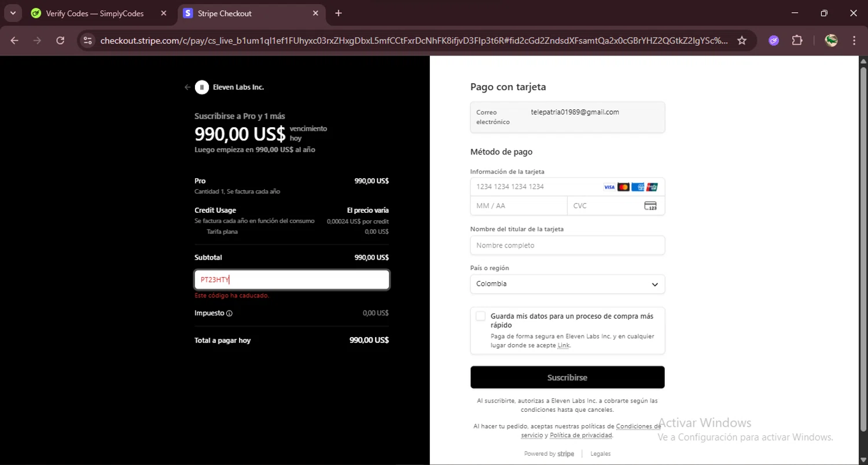Click the Nombre completo field
868x465 pixels.
568,245
